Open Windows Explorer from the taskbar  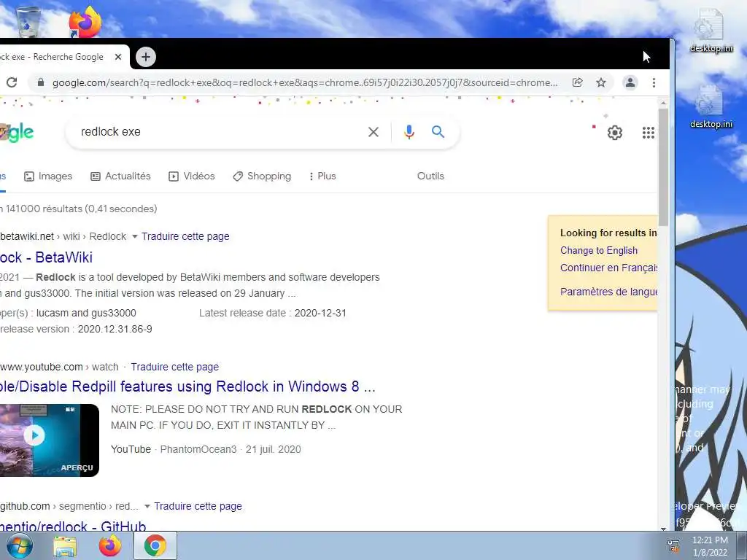(65, 546)
